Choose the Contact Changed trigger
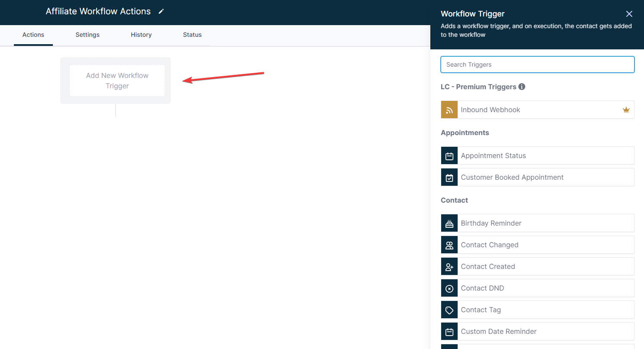 (537, 245)
